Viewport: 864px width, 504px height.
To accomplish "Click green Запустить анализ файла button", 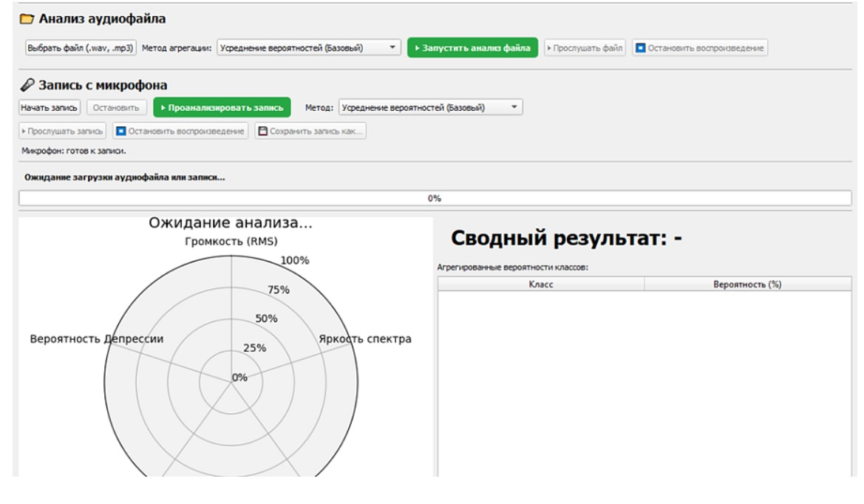I will (x=472, y=48).
